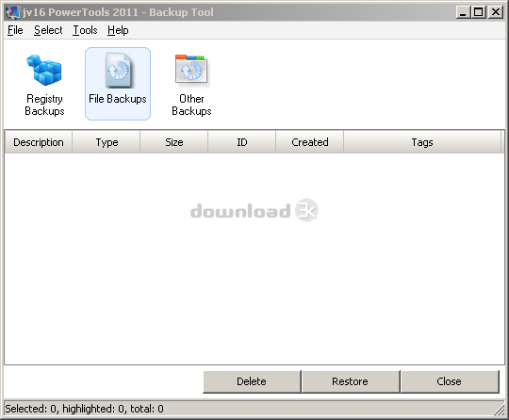The width and height of the screenshot is (509, 420).
Task: Open the Registry Backups category icon
Action: point(44,85)
